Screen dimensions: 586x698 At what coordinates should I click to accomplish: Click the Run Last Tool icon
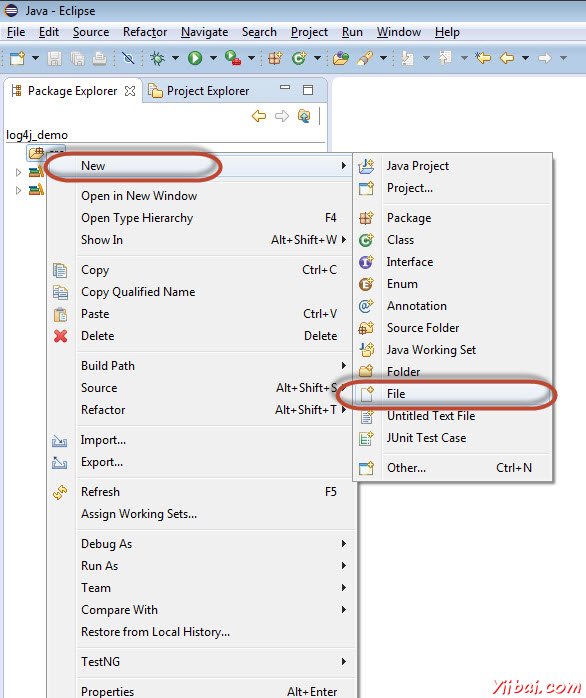click(232, 58)
